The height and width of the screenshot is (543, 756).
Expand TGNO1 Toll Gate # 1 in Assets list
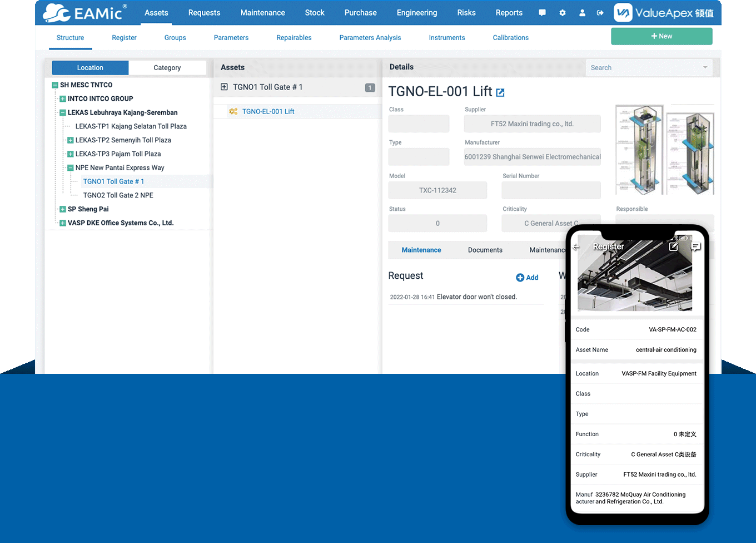(224, 87)
